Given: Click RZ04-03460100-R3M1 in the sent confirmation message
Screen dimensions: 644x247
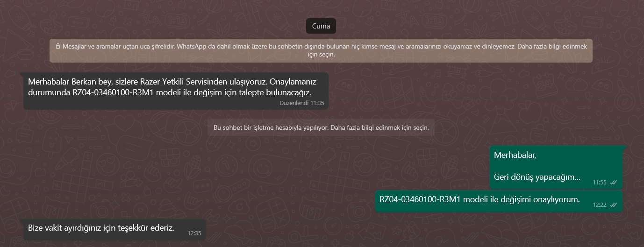Looking at the screenshot, I should tap(420, 199).
